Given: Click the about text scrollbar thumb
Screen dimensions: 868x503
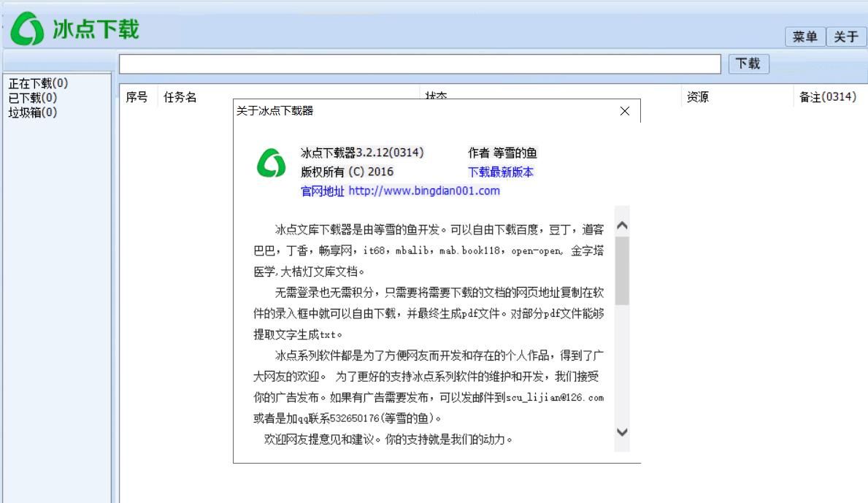Looking at the screenshot, I should pyautogui.click(x=622, y=270).
